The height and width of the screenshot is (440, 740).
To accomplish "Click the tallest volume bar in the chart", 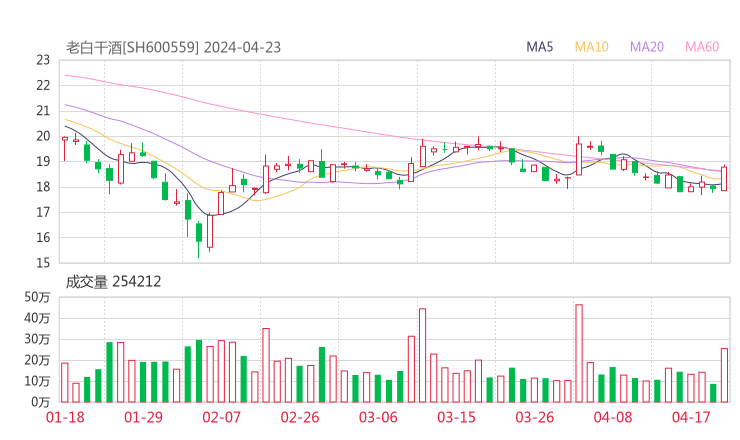I will (x=579, y=354).
